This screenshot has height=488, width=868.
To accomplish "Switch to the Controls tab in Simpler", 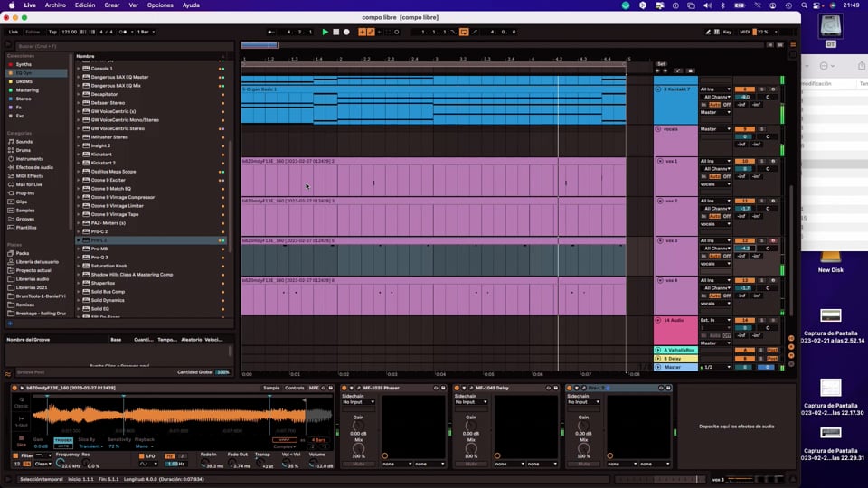I will click(295, 388).
